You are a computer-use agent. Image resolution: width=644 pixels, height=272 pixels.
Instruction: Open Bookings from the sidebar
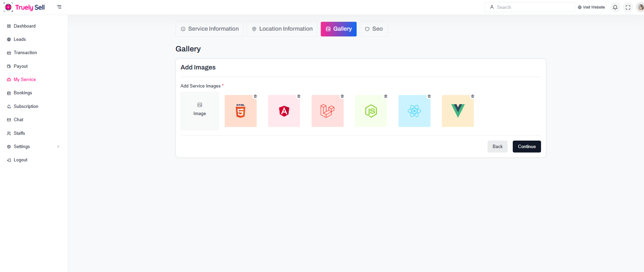23,93
